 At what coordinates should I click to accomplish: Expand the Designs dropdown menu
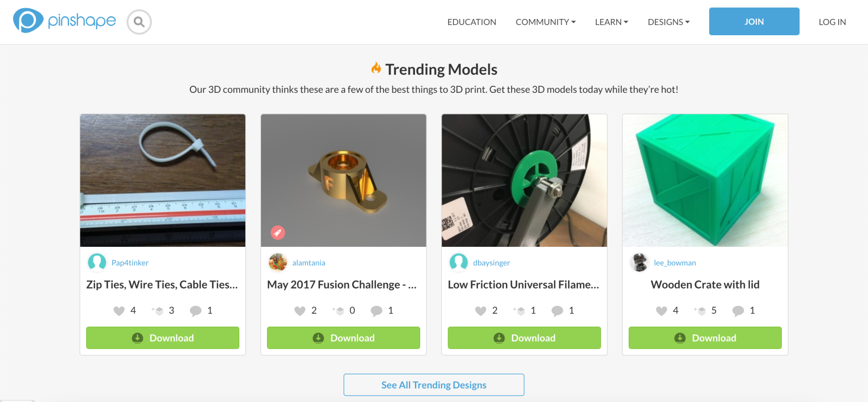(668, 22)
